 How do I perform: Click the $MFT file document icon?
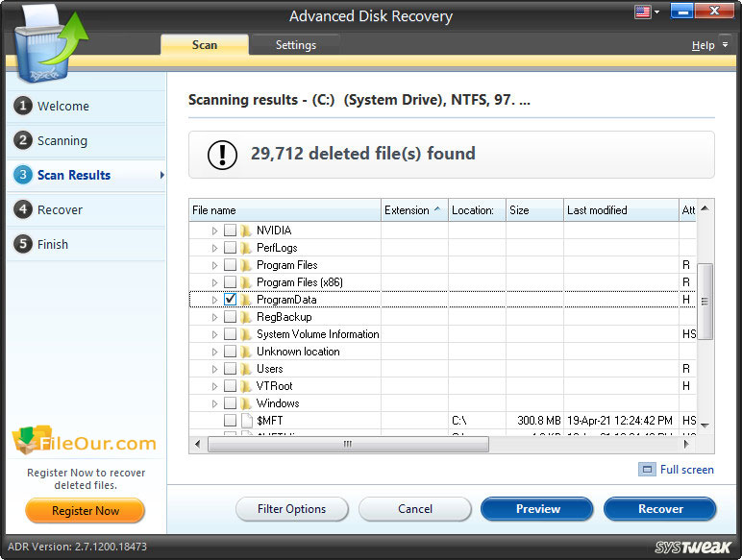point(247,421)
